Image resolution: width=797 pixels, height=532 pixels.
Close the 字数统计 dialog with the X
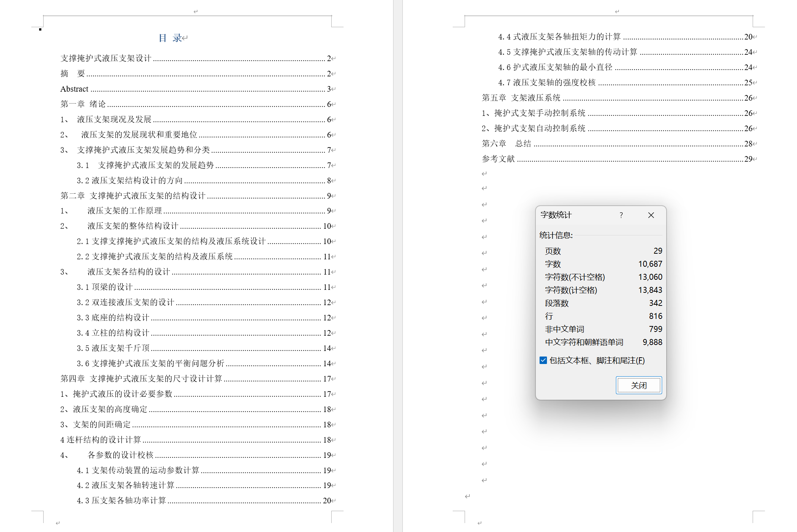[651, 215]
